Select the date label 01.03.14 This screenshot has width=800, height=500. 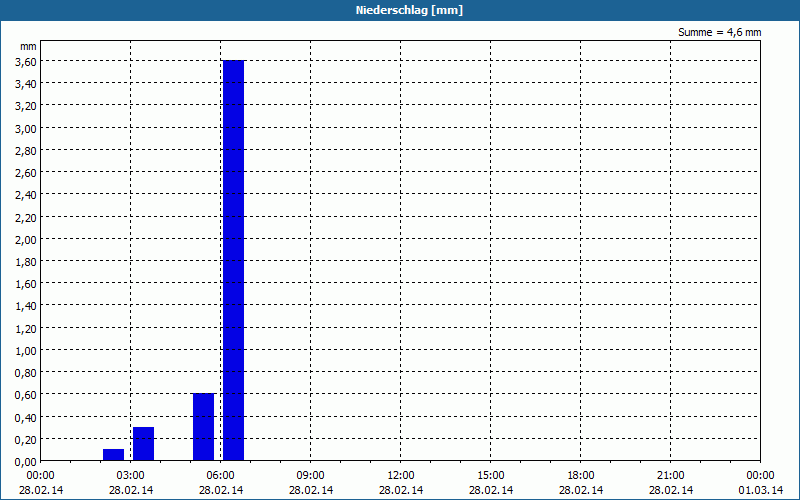point(761,490)
